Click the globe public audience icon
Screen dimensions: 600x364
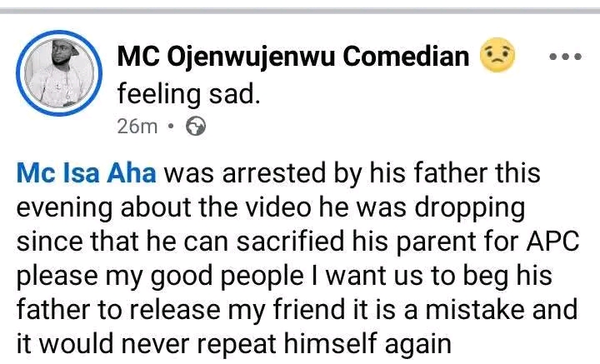point(197,126)
